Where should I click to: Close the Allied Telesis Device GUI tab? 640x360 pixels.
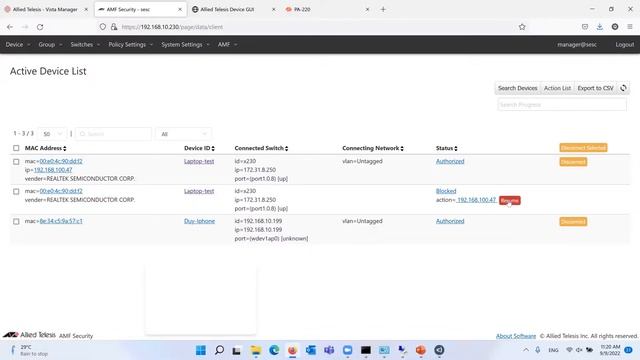click(x=273, y=9)
